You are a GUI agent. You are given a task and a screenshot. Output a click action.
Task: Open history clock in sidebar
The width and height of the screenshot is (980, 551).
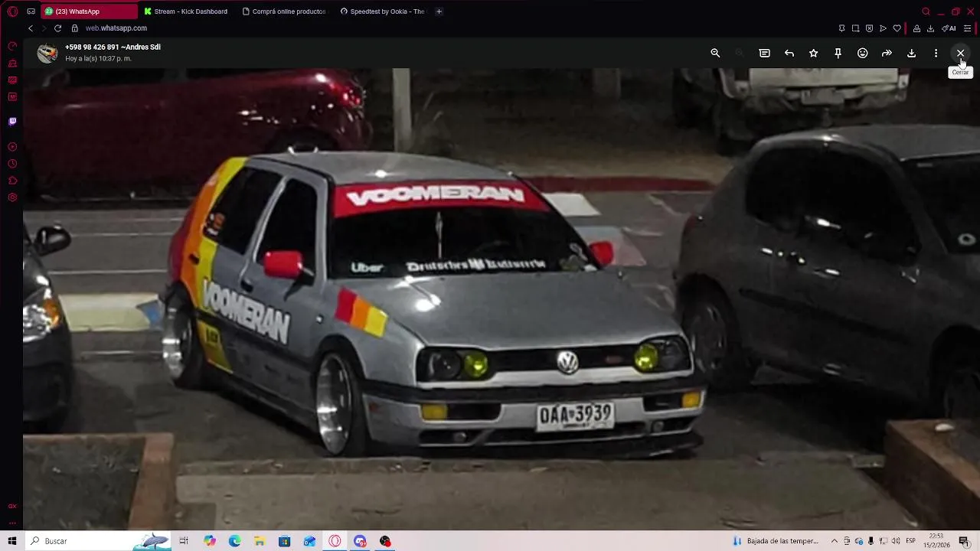pyautogui.click(x=12, y=164)
